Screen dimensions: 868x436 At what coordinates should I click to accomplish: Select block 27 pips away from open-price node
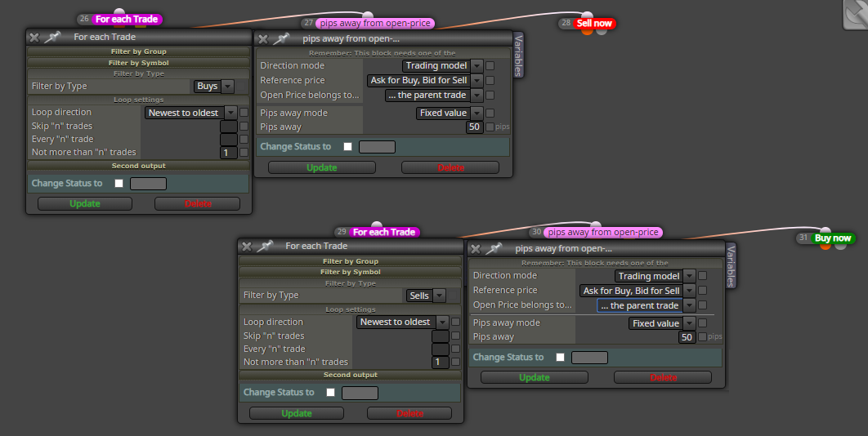pyautogui.click(x=375, y=23)
